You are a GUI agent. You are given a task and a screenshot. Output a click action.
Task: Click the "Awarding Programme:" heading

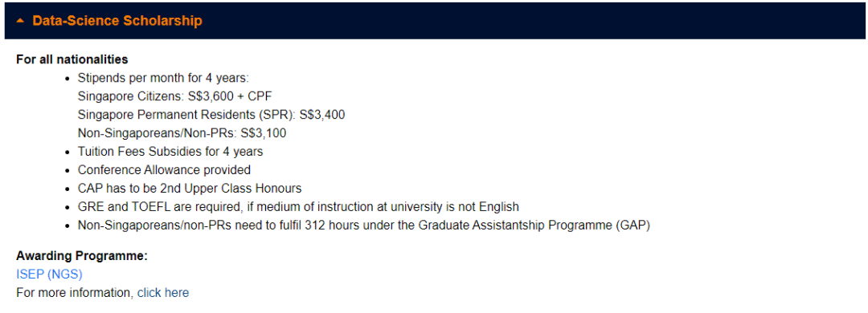pos(82,256)
